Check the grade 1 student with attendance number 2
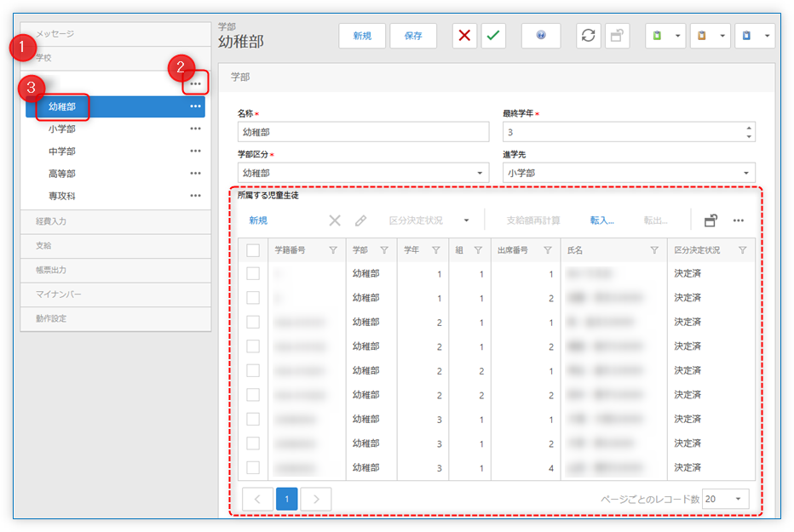The height and width of the screenshot is (532, 794). pyautogui.click(x=253, y=298)
